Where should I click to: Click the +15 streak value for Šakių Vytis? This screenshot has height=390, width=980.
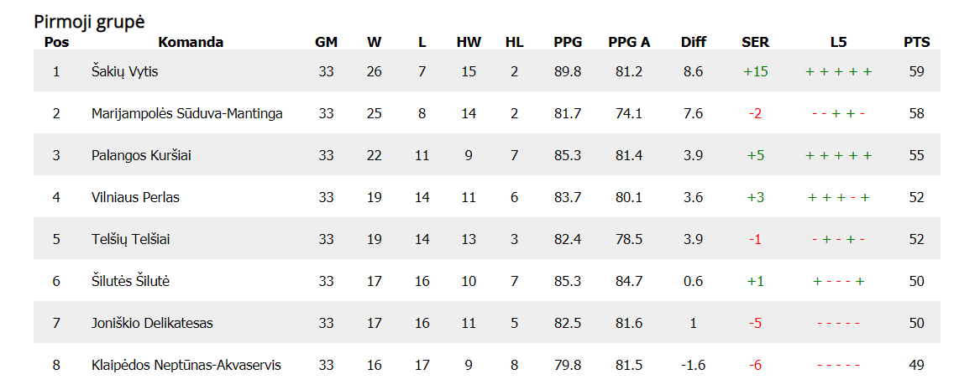click(755, 71)
